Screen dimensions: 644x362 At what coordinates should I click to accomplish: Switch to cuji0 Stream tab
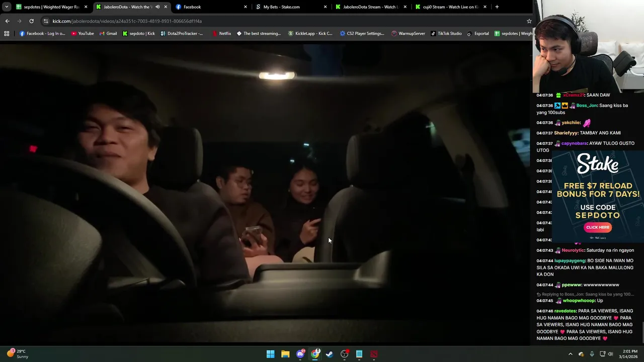(x=450, y=7)
